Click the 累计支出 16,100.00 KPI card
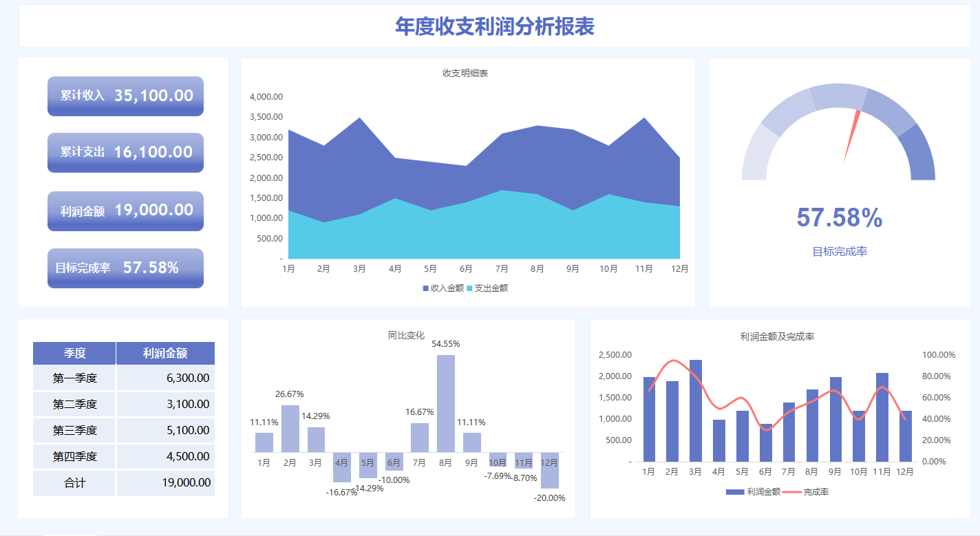The height and width of the screenshot is (536, 980). coord(125,153)
